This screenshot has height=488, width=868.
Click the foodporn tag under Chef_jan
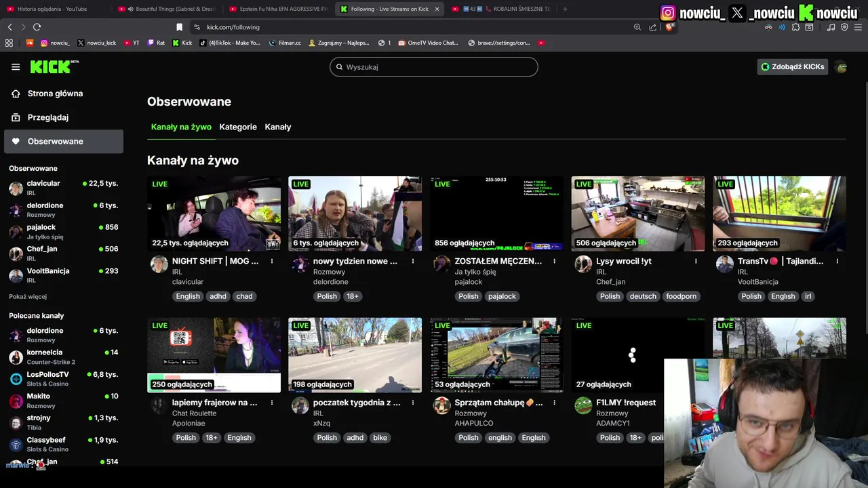681,296
